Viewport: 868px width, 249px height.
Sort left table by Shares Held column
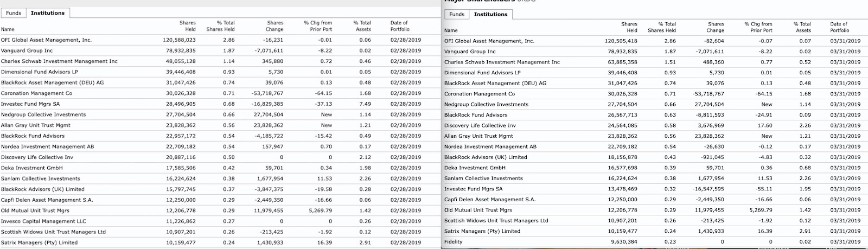click(187, 26)
